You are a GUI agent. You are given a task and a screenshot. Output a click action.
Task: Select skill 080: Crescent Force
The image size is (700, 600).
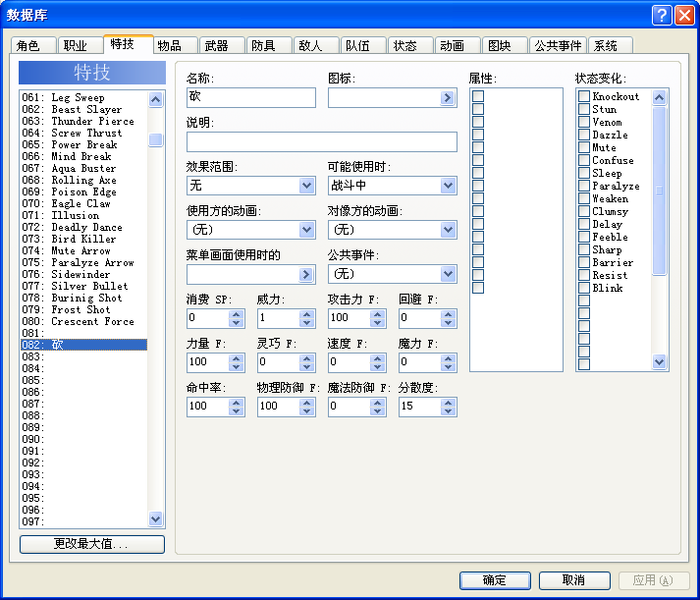(x=83, y=321)
